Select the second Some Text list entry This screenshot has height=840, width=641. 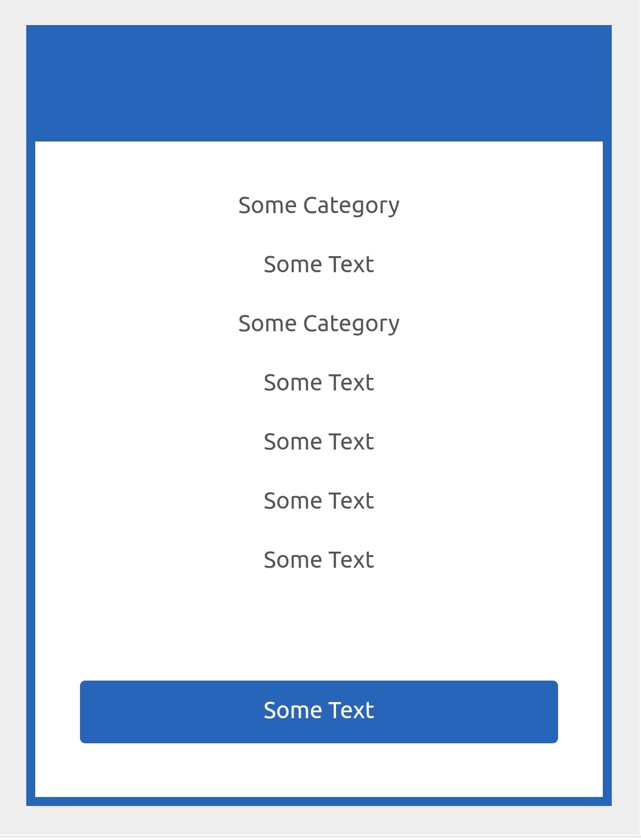click(x=319, y=442)
